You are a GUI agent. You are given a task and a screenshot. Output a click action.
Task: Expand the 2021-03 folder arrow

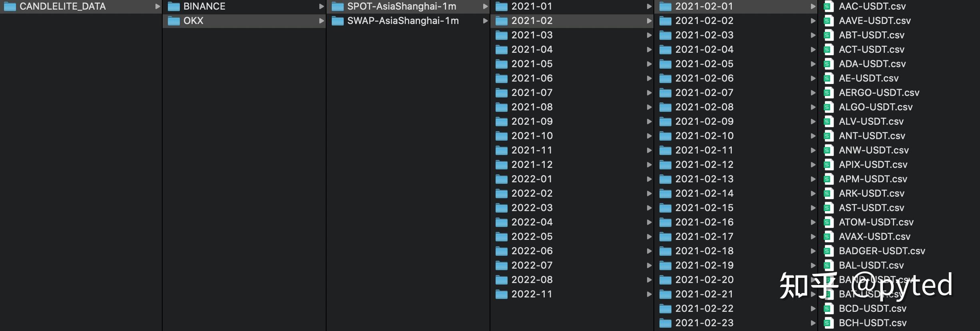point(649,35)
